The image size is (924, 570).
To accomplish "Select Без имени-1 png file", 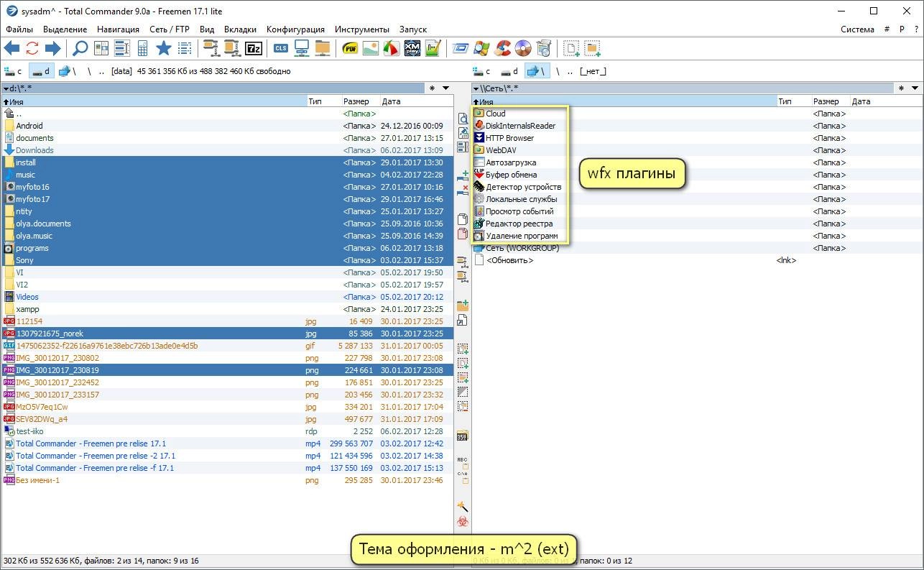I will (x=227, y=480).
